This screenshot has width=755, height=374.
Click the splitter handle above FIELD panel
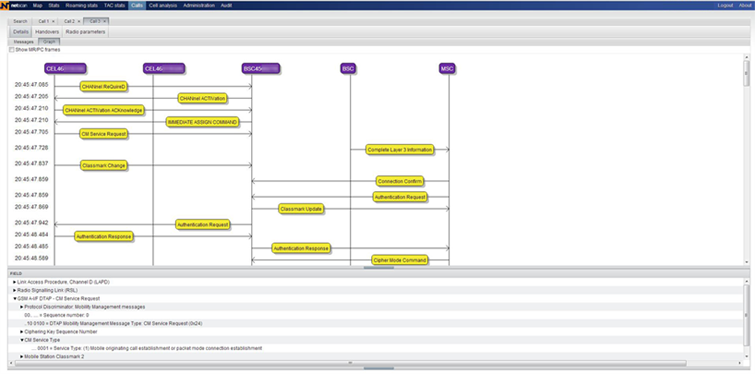point(378,268)
